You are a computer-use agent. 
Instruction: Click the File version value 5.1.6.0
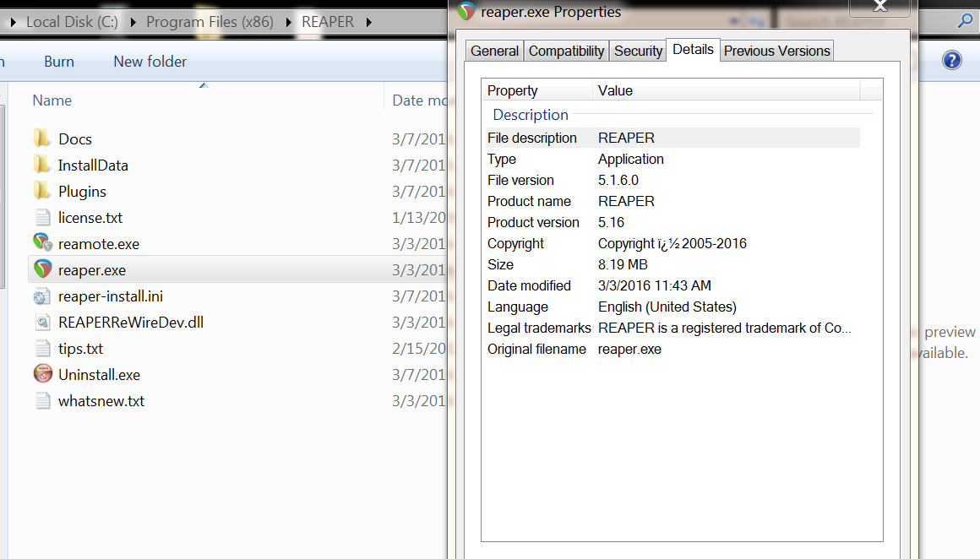tap(618, 181)
